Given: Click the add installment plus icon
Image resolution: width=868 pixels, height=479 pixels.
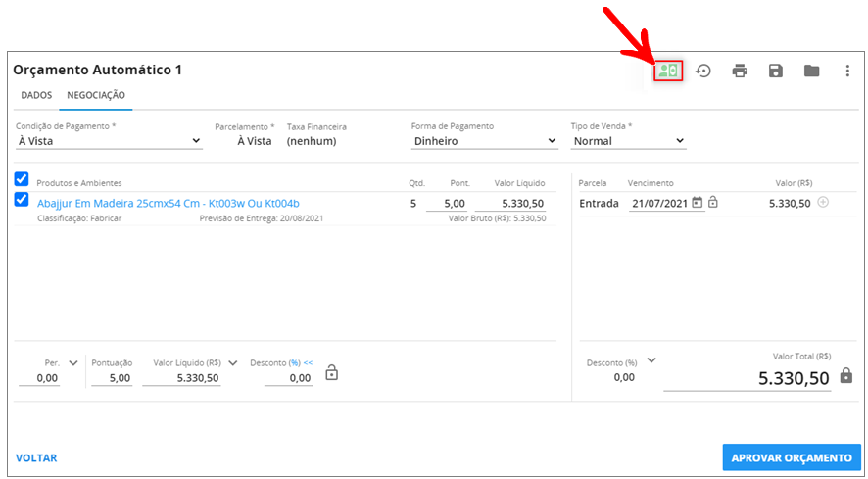Looking at the screenshot, I should pyautogui.click(x=822, y=203).
